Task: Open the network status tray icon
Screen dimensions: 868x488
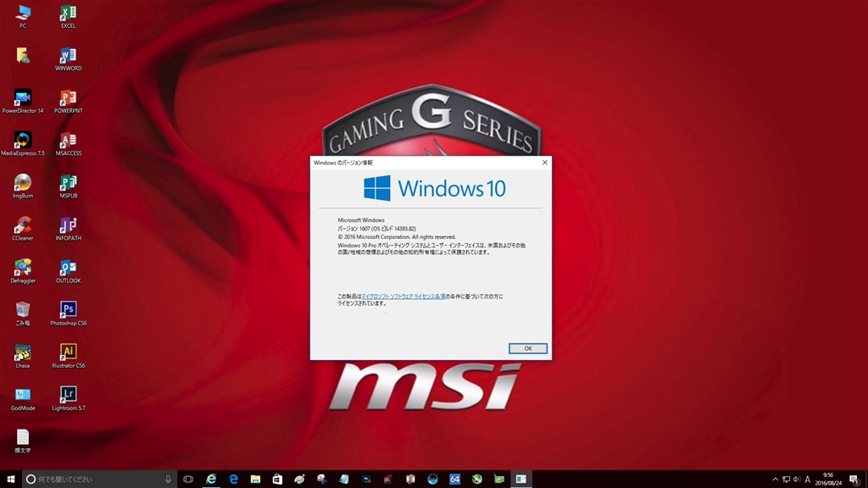Action: [x=786, y=480]
